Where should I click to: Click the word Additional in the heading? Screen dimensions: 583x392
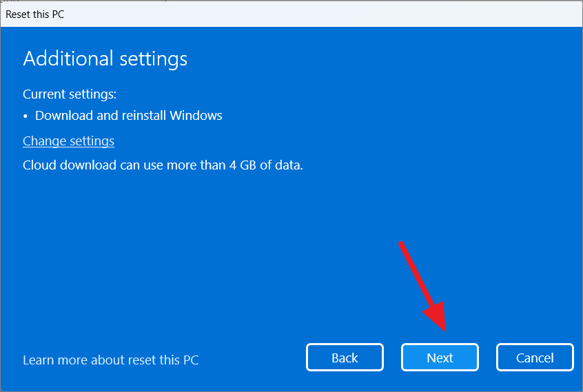(68, 59)
